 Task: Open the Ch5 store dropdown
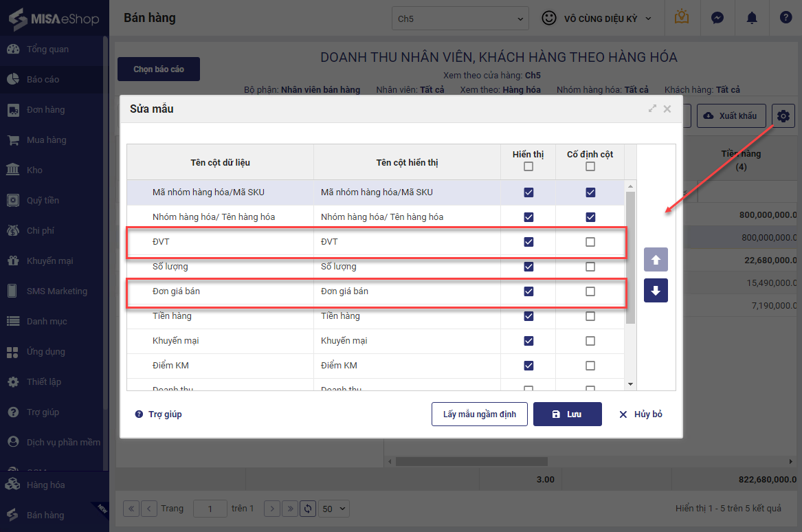point(460,19)
